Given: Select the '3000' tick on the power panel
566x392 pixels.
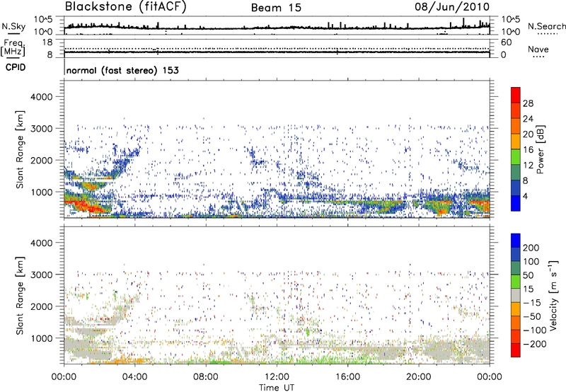Looking at the screenshot, I should point(41,129).
